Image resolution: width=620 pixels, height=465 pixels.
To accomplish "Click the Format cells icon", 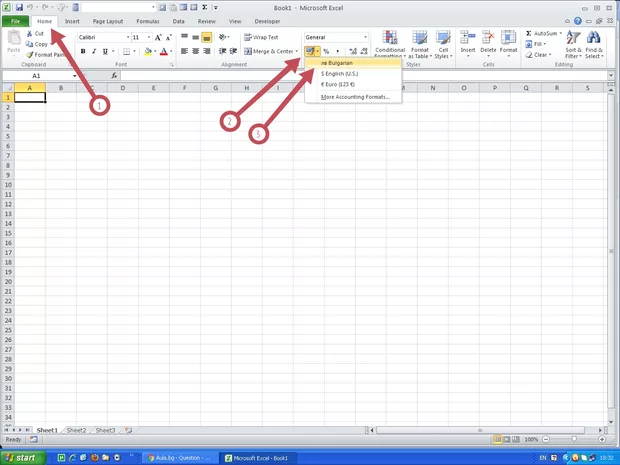I will coord(508,38).
